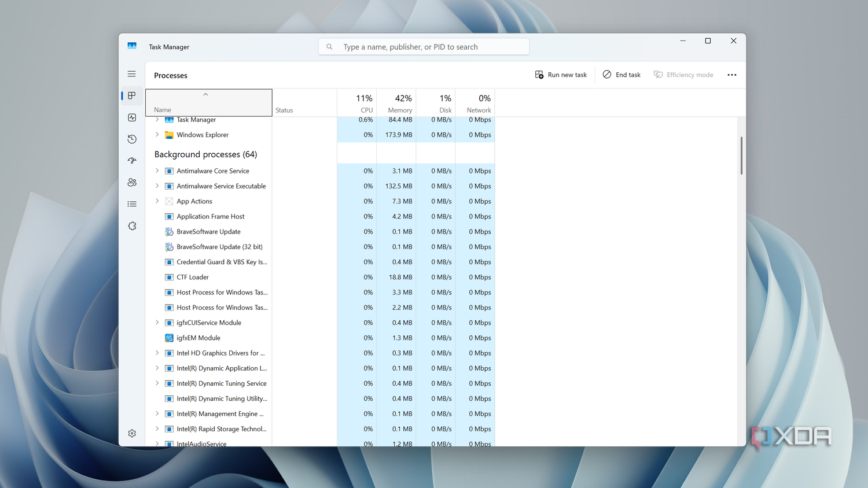Screen dimensions: 868x488
Task: Expand Antimalware Service Executable row
Action: (x=157, y=186)
